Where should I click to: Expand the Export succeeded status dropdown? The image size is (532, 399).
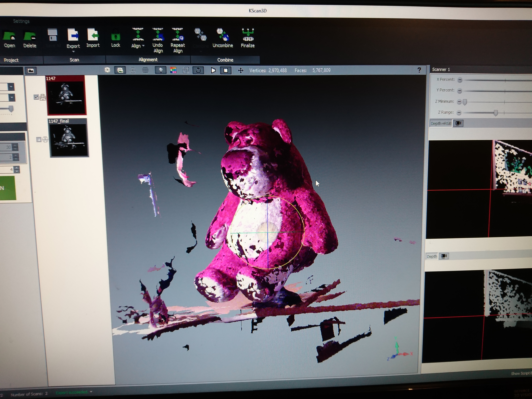point(91,392)
